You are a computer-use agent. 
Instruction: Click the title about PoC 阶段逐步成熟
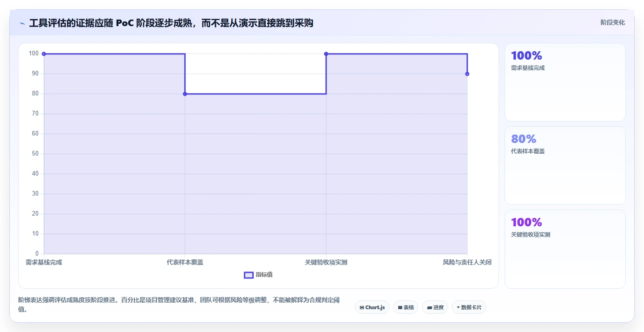(171, 23)
